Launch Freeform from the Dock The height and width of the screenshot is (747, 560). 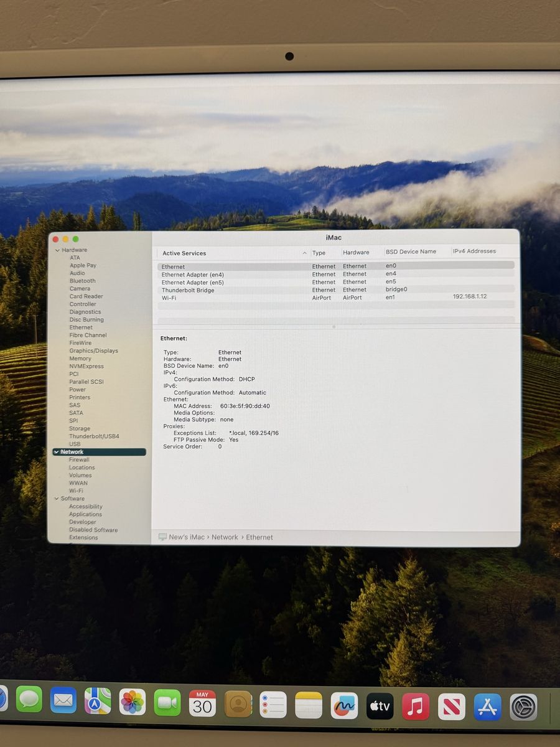(x=344, y=706)
